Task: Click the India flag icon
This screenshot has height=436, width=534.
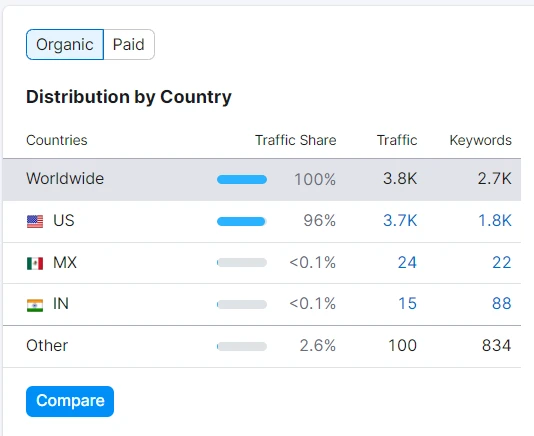Action: tap(35, 305)
